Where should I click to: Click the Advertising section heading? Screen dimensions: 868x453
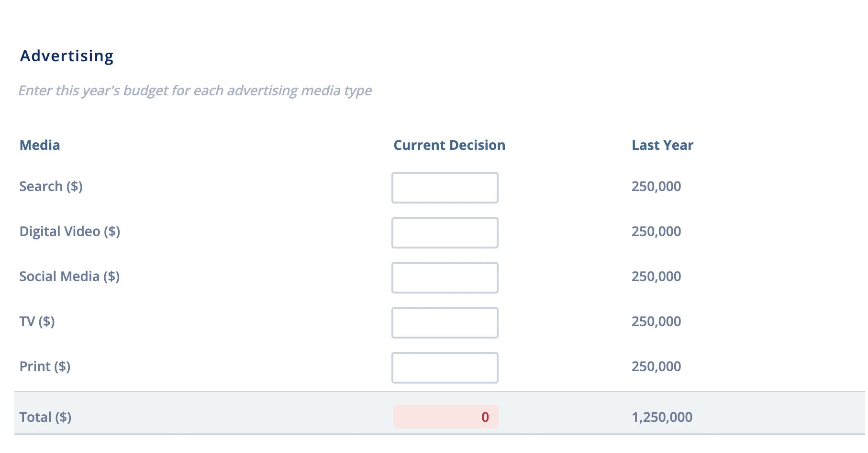67,56
